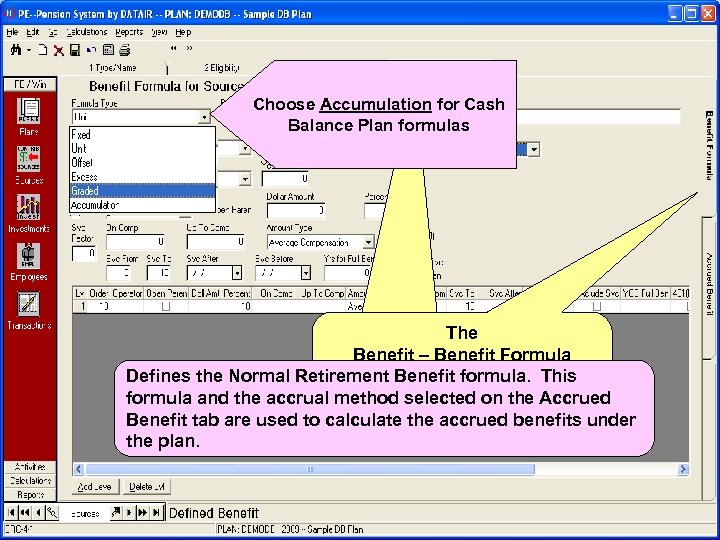The image size is (720, 540).
Task: Click the previous record navigation arrow
Action: coord(38,512)
